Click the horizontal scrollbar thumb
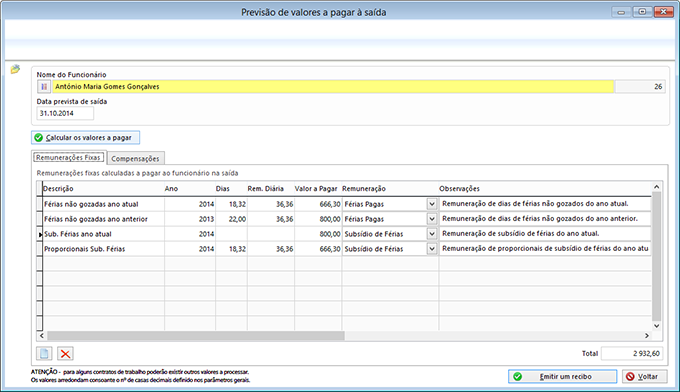680x392 pixels. (x=196, y=336)
